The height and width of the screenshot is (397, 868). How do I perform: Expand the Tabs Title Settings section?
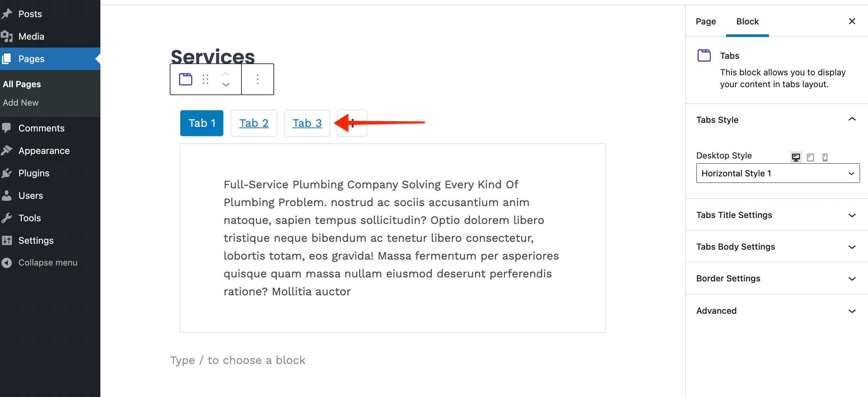point(775,214)
